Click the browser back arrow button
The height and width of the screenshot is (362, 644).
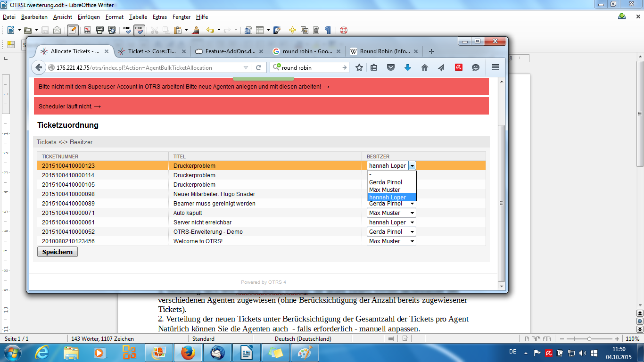(x=39, y=67)
